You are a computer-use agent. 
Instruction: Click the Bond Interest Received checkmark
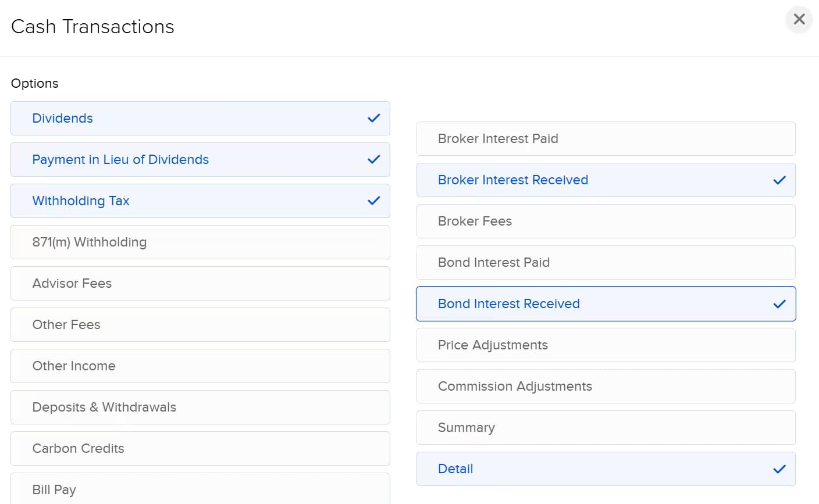point(779,304)
